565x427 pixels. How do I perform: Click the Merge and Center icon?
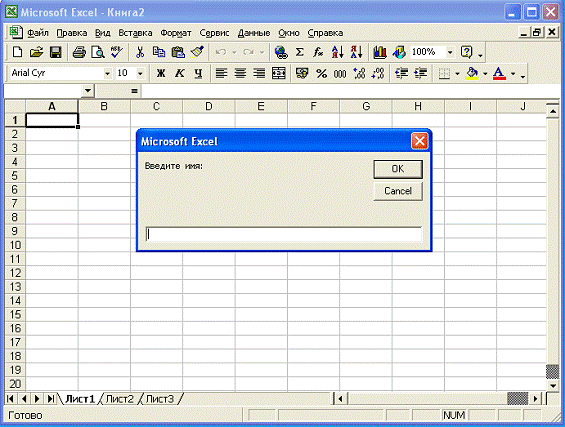pos(279,74)
